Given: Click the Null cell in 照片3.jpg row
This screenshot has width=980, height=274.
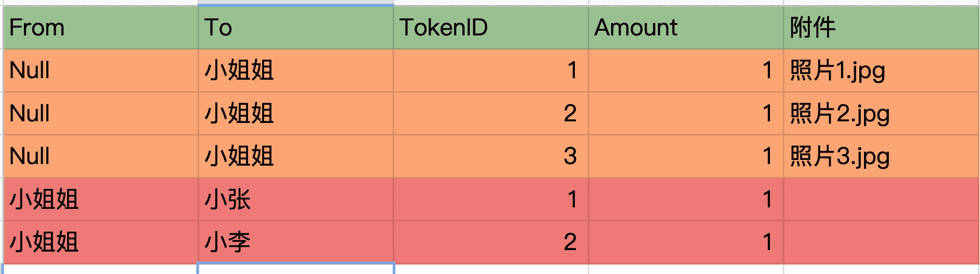Looking at the screenshot, I should pyautogui.click(x=100, y=156).
